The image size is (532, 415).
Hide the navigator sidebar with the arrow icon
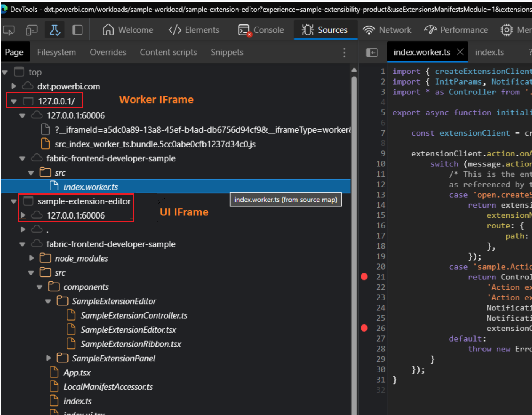click(x=372, y=52)
